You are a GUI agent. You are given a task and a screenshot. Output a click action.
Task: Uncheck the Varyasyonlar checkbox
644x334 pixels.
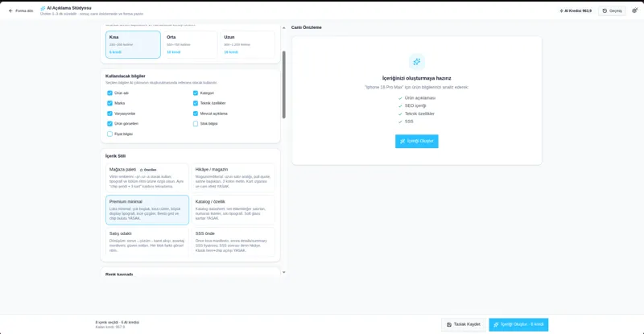[x=109, y=113]
